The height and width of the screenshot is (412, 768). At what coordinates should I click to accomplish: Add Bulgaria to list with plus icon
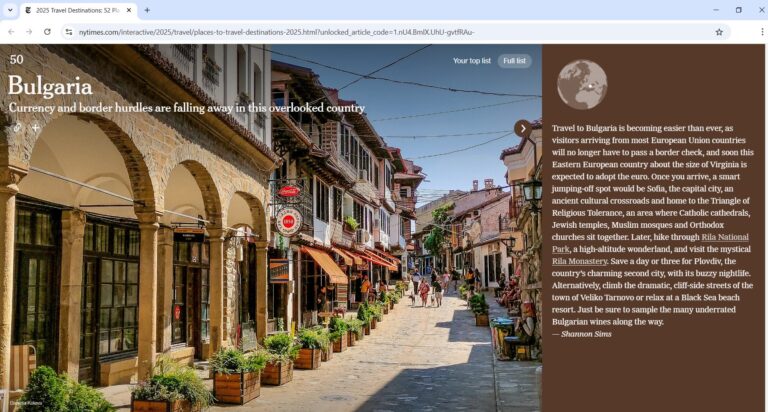pos(35,127)
